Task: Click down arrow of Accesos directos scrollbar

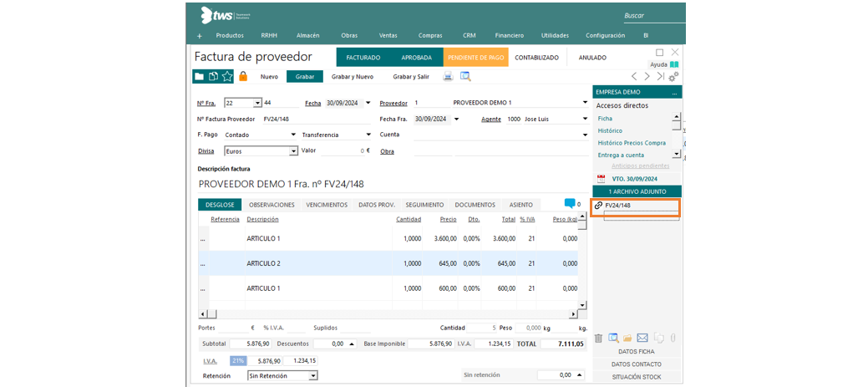Action: click(676, 154)
